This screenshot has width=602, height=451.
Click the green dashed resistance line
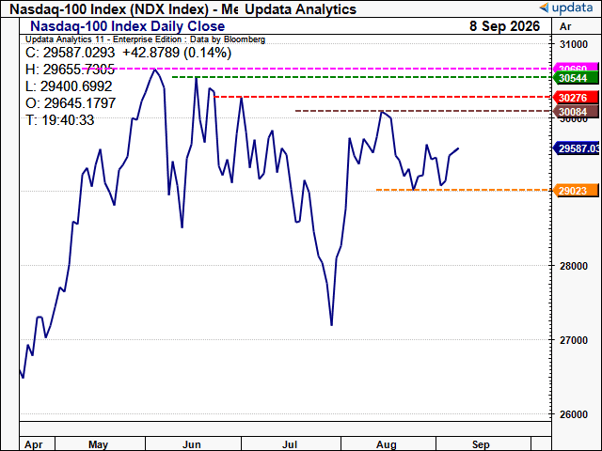[362, 77]
